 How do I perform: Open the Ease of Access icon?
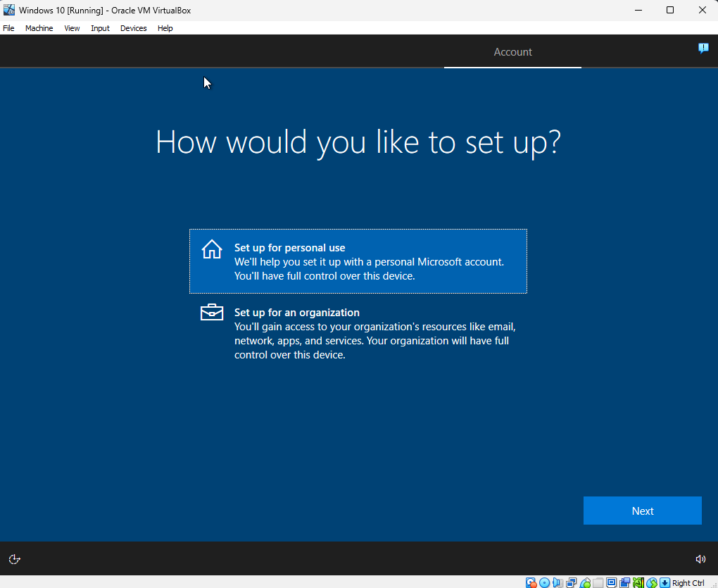tap(15, 558)
